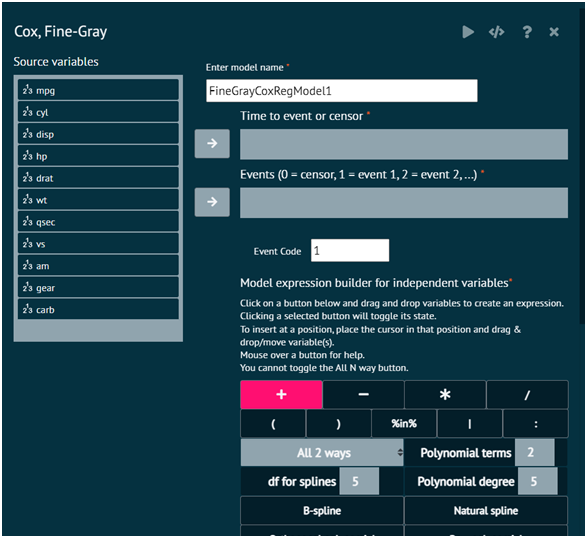
Task: Select the gear source variable
Action: click(98, 288)
